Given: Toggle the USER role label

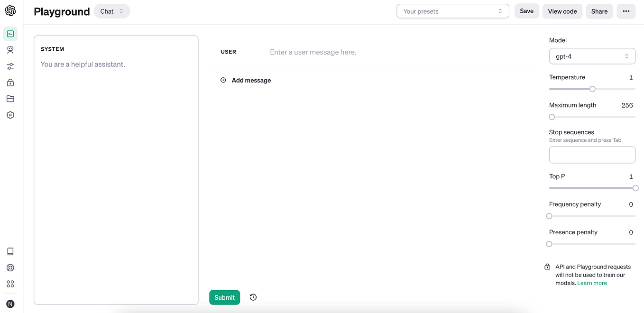Looking at the screenshot, I should 229,52.
